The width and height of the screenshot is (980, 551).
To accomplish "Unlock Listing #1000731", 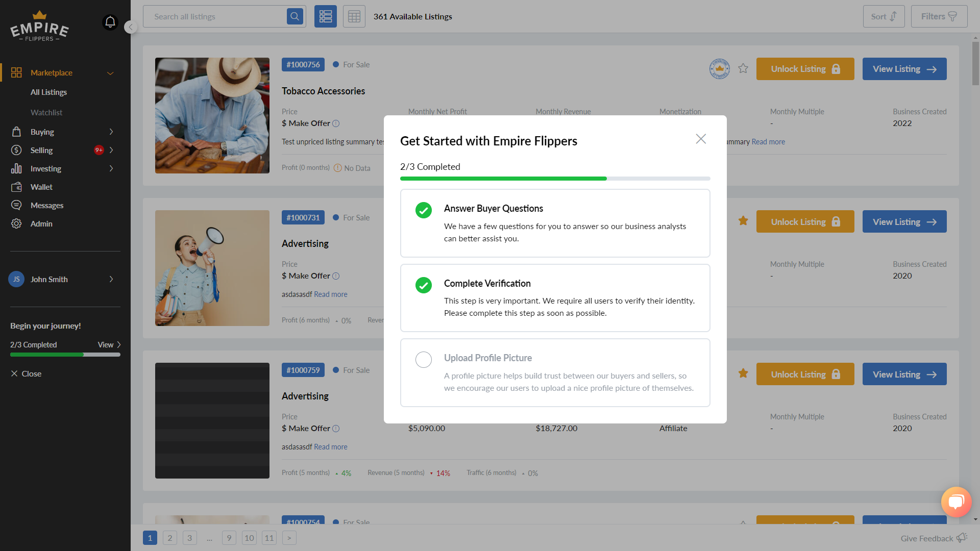I will click(x=805, y=221).
